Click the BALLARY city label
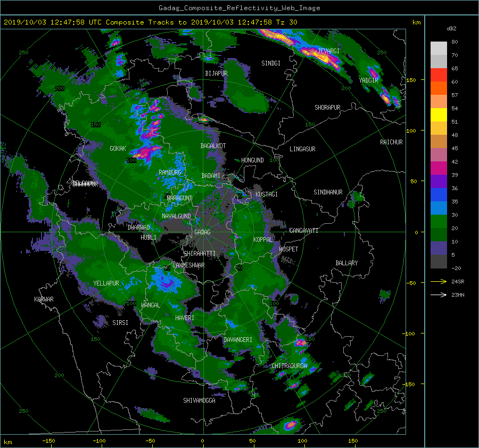Image resolution: width=479 pixels, height=448 pixels. [x=346, y=263]
